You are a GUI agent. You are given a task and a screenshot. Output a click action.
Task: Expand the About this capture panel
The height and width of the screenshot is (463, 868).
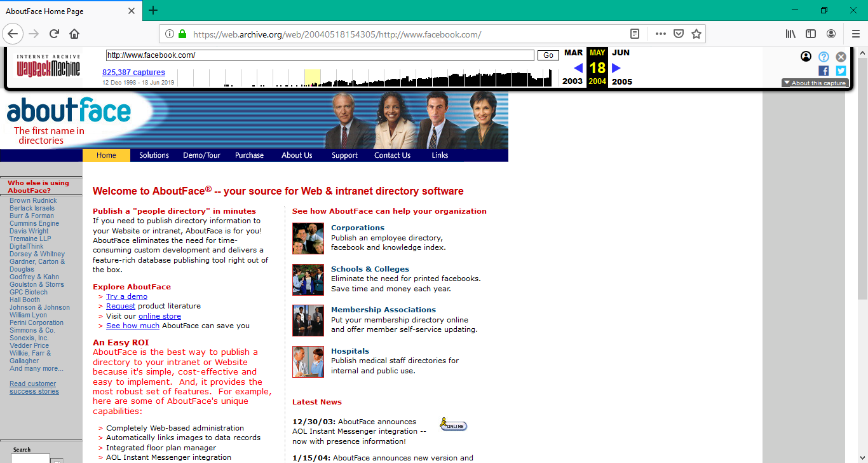pos(815,83)
